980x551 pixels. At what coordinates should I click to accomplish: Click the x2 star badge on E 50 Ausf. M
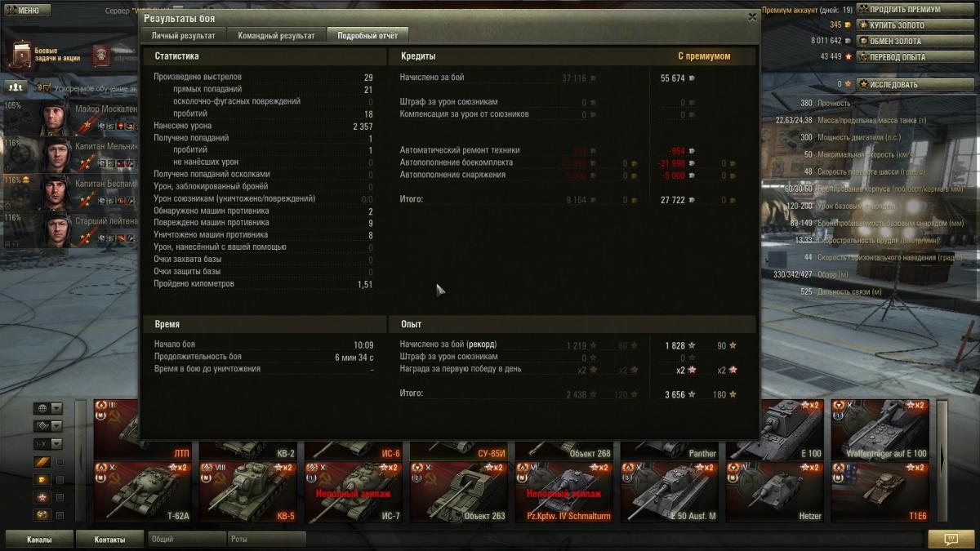coord(706,468)
